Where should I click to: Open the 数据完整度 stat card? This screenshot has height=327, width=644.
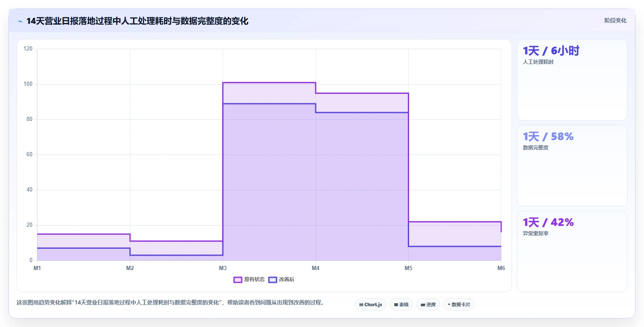(x=572, y=166)
